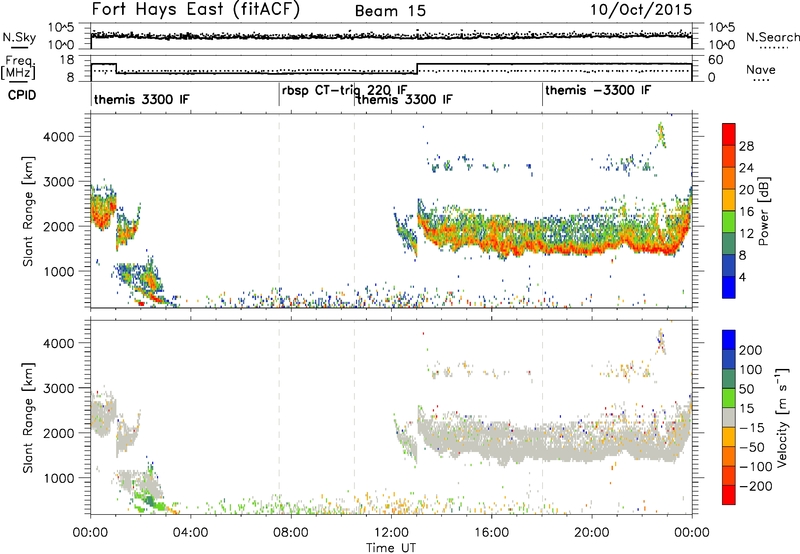
Task: Click the 'N.Sky' legend label
Action: click(x=19, y=37)
